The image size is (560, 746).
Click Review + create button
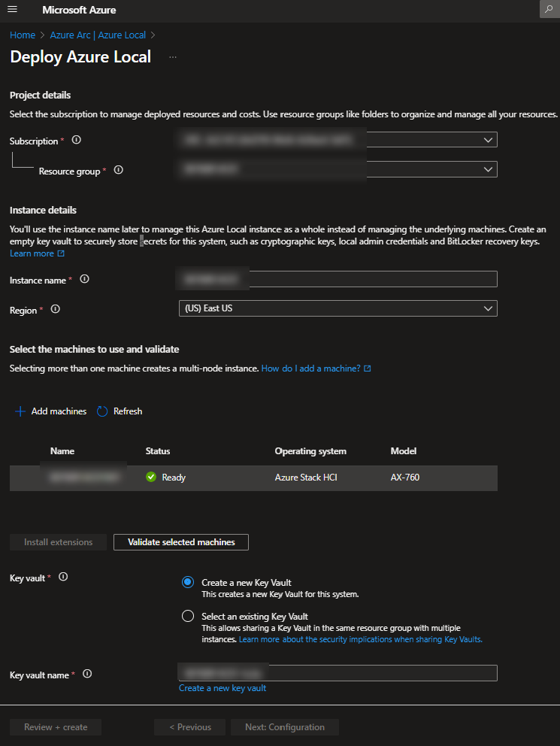(x=56, y=727)
